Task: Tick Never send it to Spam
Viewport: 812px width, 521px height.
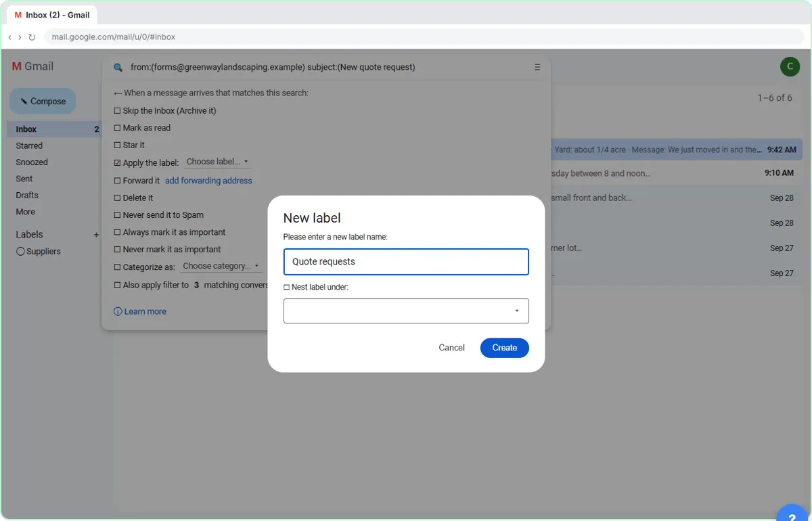Action: pos(117,215)
